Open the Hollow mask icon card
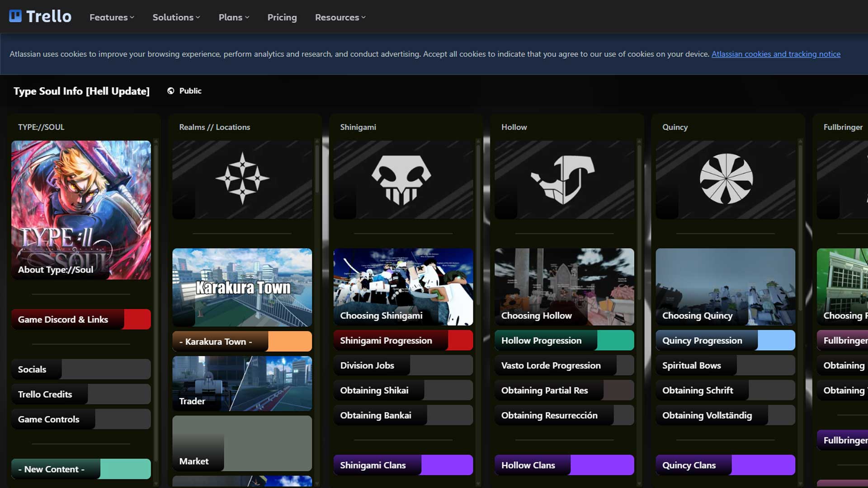Screen dimensions: 868x488 [x=564, y=180]
